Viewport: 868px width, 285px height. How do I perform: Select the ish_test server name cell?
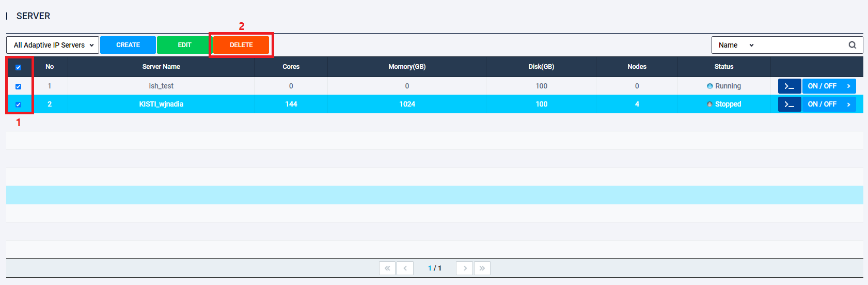(161, 86)
